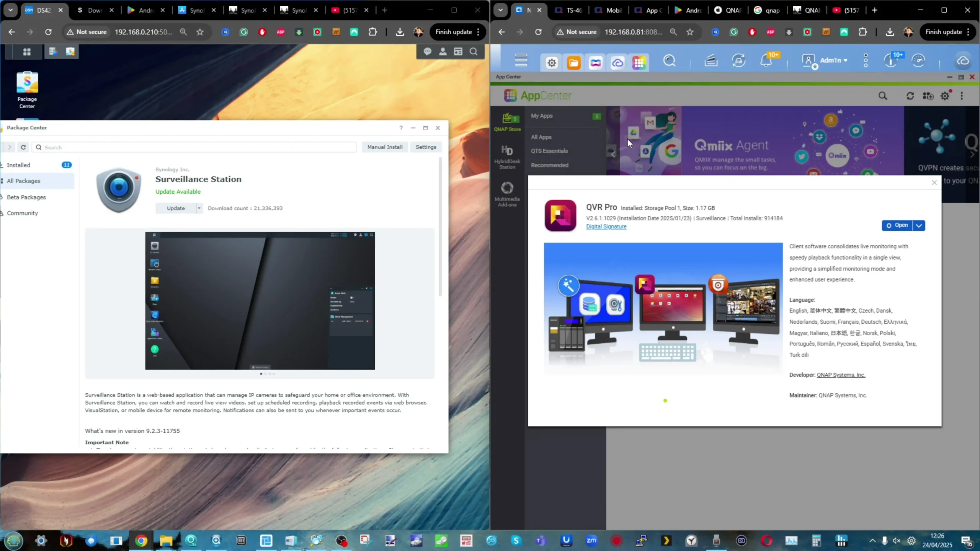The image size is (980, 551).
Task: Open Synology user options icon
Action: click(x=443, y=51)
